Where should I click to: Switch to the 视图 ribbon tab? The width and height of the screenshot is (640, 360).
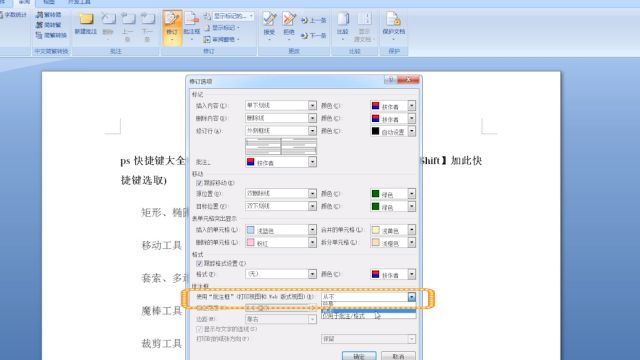click(x=49, y=2)
